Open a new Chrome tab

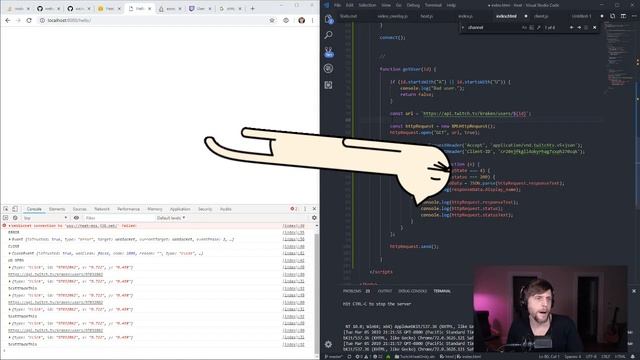pyautogui.click(x=252, y=8)
